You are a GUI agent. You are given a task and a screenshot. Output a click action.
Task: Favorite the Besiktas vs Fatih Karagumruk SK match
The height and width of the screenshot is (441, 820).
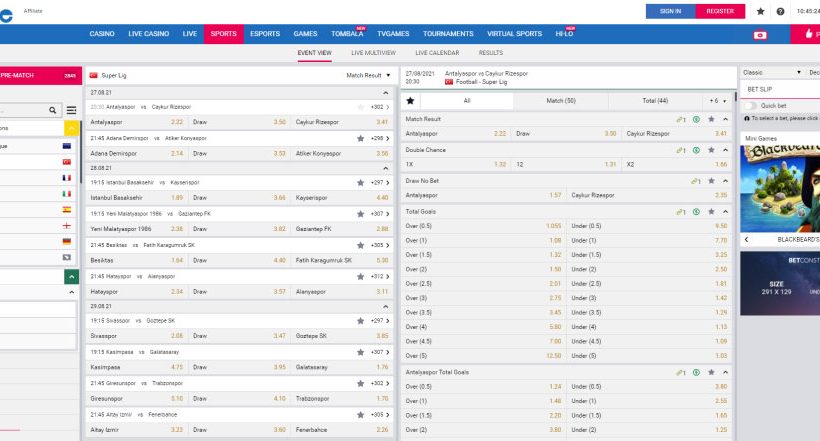pos(360,245)
